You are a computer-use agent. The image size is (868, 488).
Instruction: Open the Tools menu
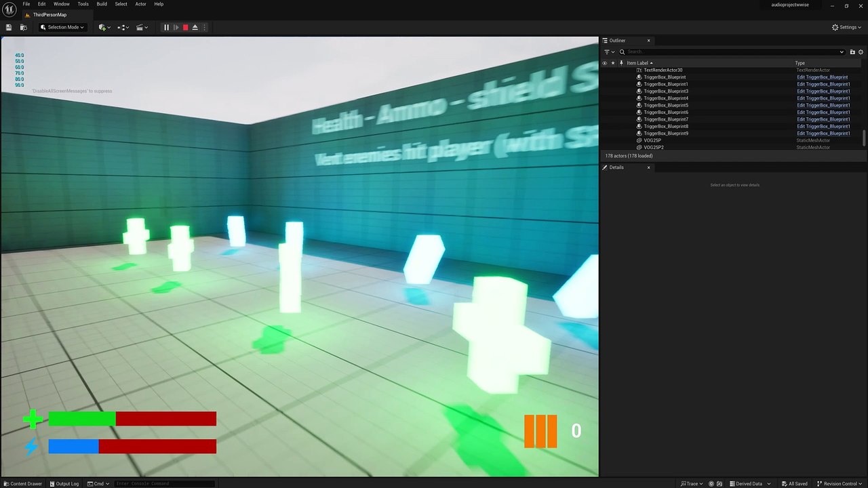(83, 4)
